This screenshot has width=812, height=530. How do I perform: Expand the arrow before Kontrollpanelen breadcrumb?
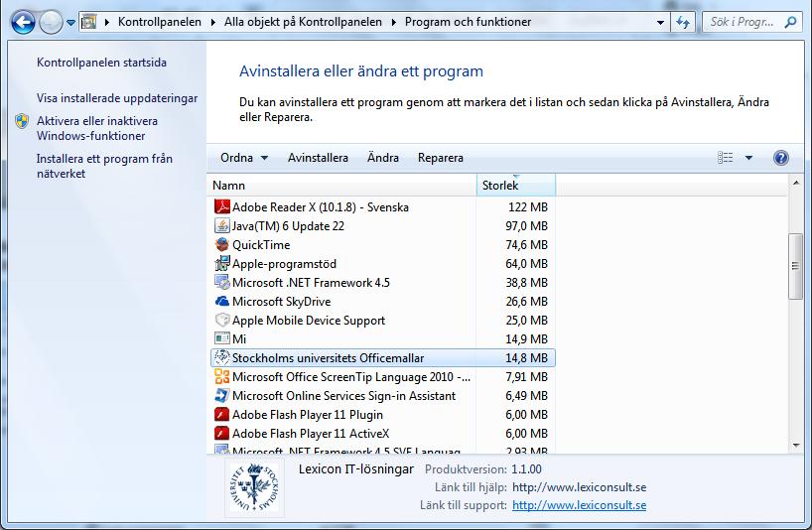point(106,22)
